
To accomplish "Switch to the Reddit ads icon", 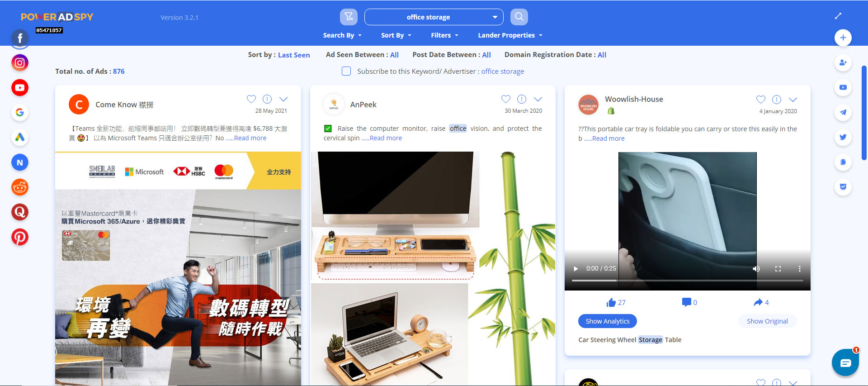I will click(20, 187).
